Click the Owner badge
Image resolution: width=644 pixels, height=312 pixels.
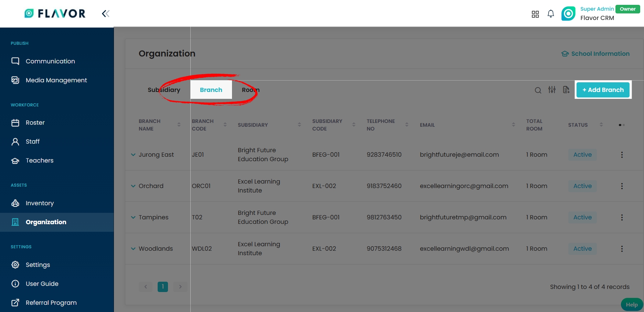628,9
